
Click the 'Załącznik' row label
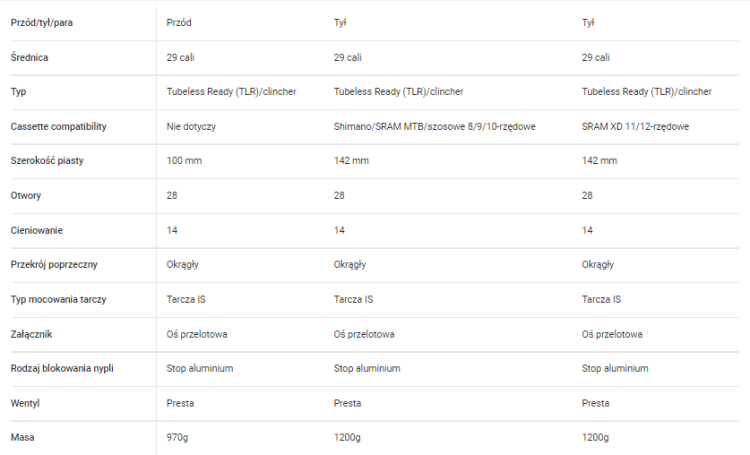click(x=31, y=334)
